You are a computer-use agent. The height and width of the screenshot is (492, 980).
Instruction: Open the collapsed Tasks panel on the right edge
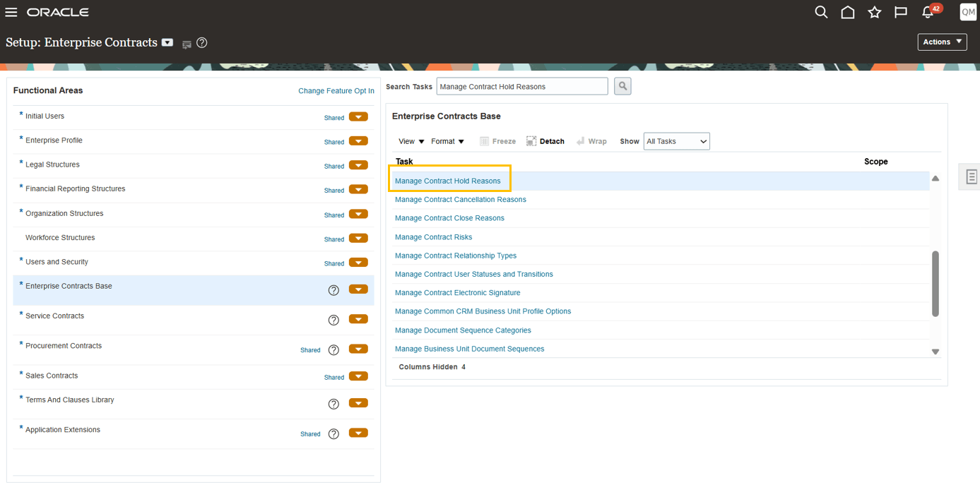tap(970, 176)
